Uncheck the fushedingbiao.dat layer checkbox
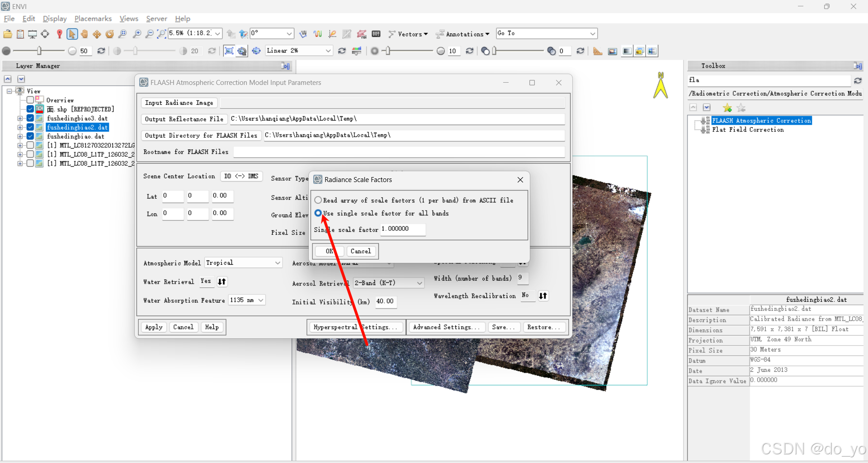Screen dimensions: 868x463 coord(30,136)
